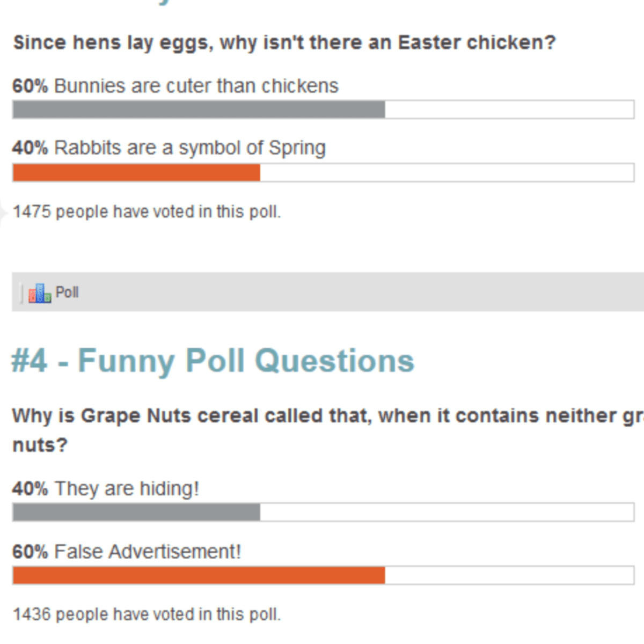Select the "False Advertisement!" answer text
The width and height of the screenshot is (644, 644).
(148, 552)
